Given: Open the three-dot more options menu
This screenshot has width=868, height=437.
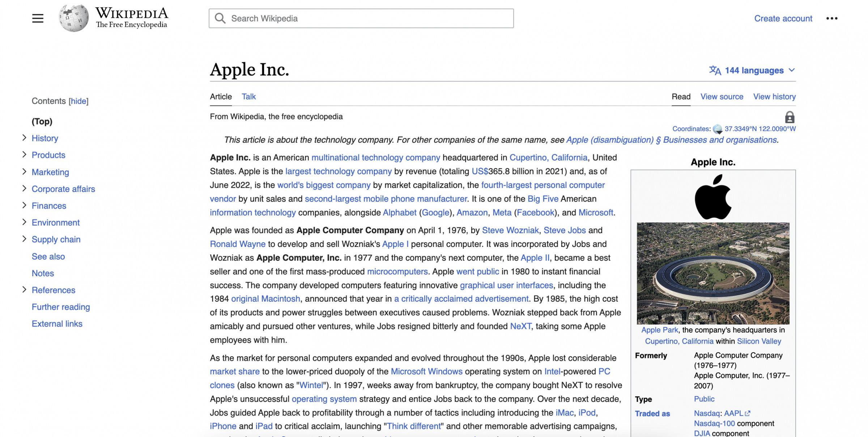Looking at the screenshot, I should click(x=831, y=18).
